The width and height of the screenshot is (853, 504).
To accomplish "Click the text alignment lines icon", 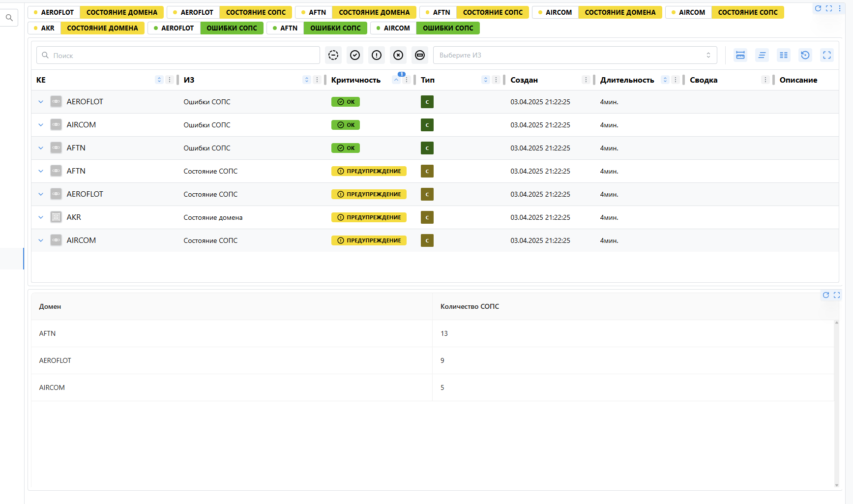I will [762, 55].
